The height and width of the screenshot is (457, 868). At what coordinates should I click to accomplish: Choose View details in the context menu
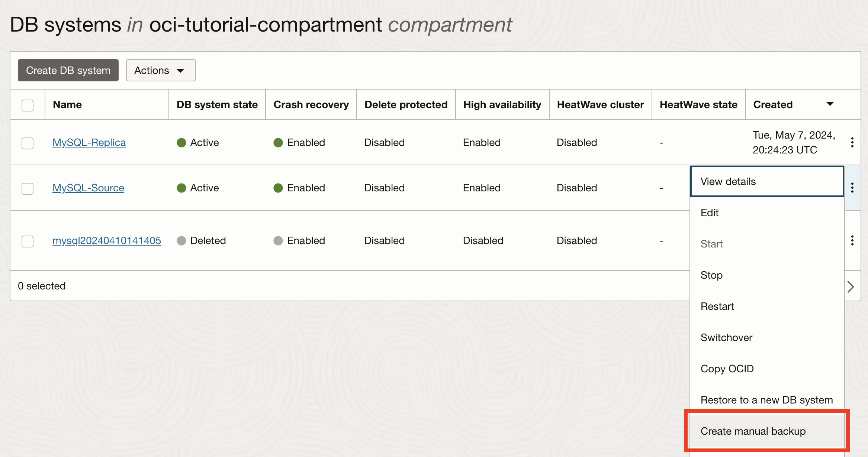pos(728,181)
